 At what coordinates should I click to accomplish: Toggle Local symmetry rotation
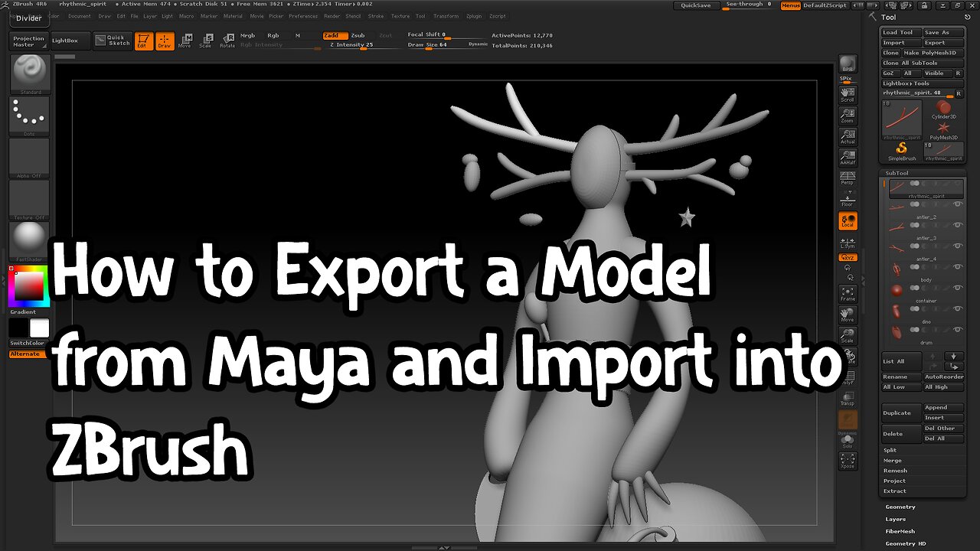pos(848,221)
